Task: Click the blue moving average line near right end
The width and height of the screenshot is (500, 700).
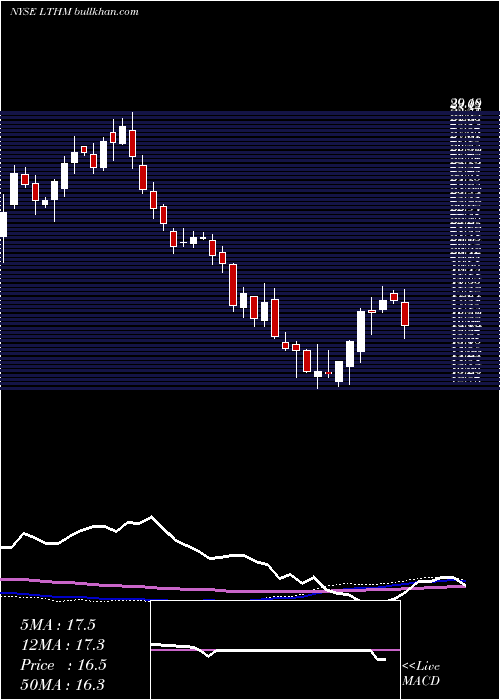Action: tap(446, 579)
